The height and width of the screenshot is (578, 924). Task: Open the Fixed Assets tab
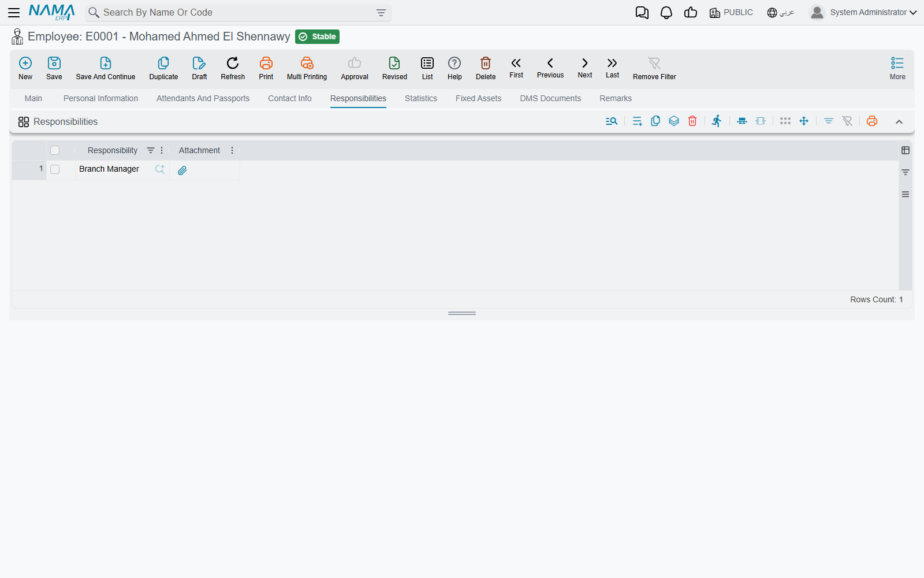(478, 98)
